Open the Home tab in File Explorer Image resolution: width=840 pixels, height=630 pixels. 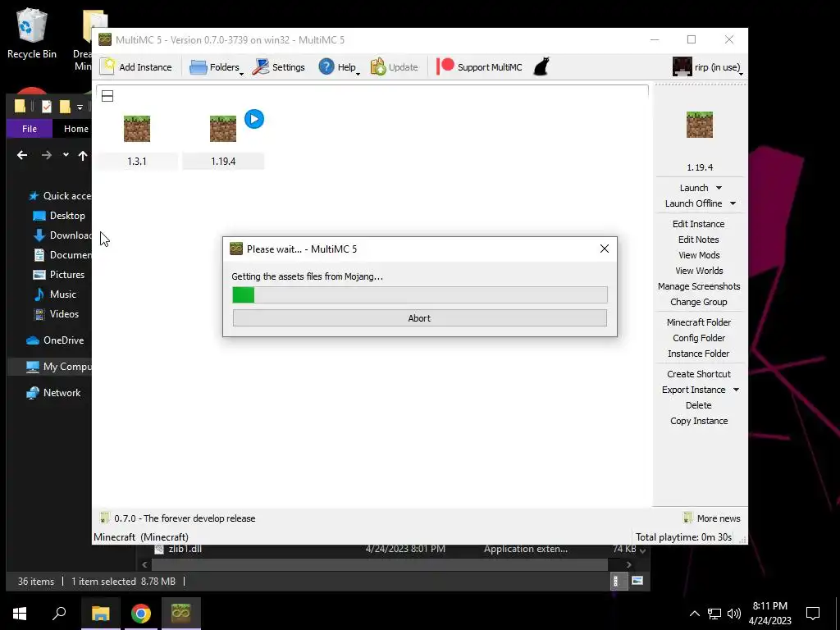[x=75, y=129]
